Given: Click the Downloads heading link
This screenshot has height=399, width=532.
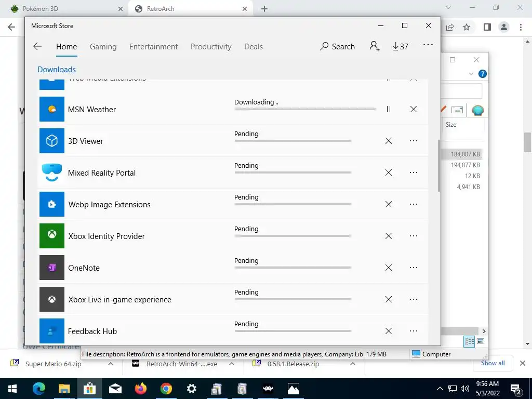Looking at the screenshot, I should click(x=57, y=70).
